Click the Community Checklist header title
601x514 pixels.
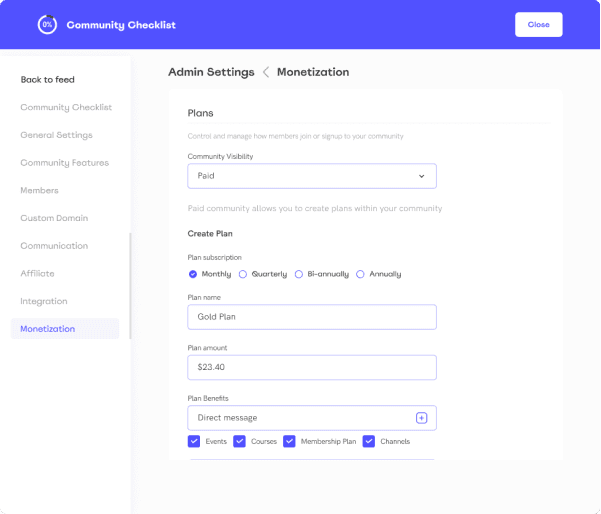(x=121, y=25)
